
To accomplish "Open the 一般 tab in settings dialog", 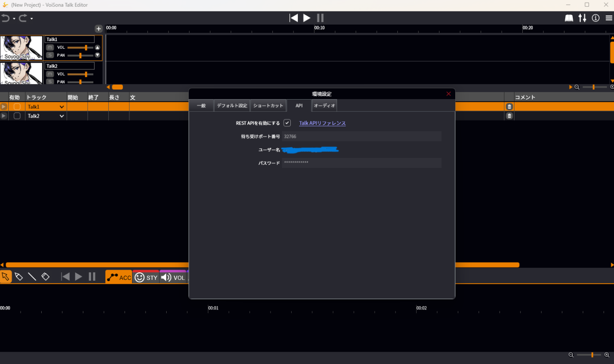I will 201,106.
